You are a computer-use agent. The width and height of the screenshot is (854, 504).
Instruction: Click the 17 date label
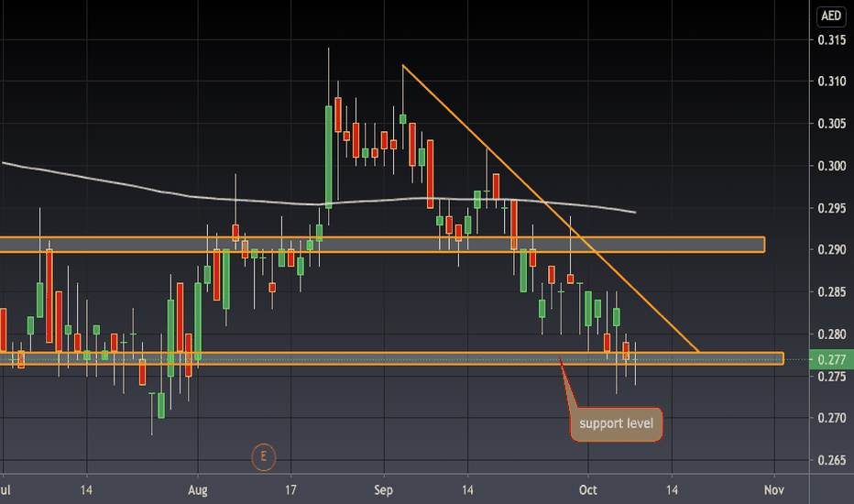pyautogui.click(x=290, y=490)
